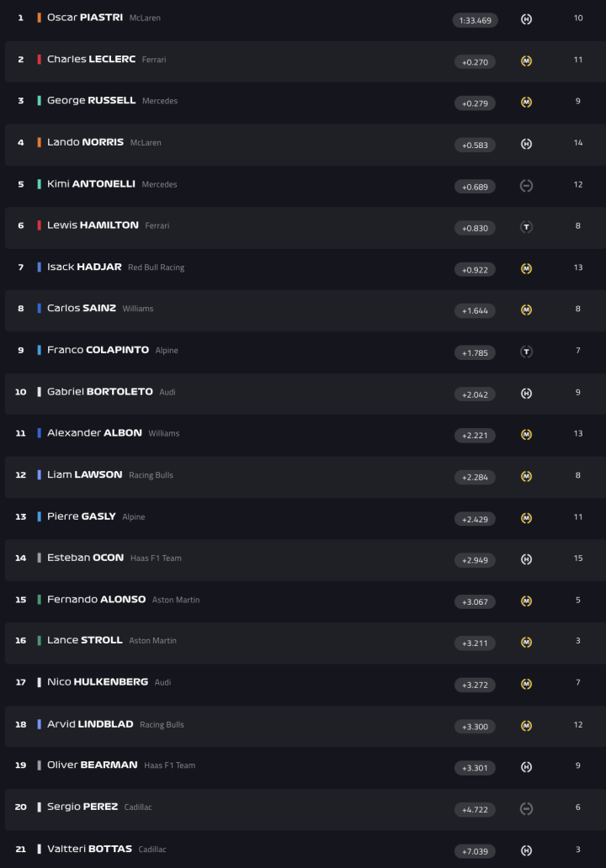The image size is (606, 868).
Task: Click the T tyre icon for Franco Colapinto
Action: pyautogui.click(x=526, y=352)
